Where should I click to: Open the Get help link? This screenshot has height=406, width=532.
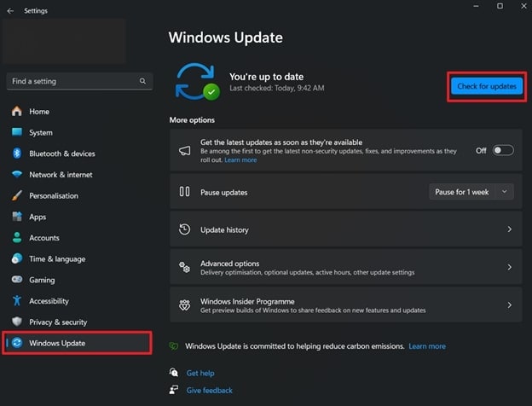click(x=200, y=373)
